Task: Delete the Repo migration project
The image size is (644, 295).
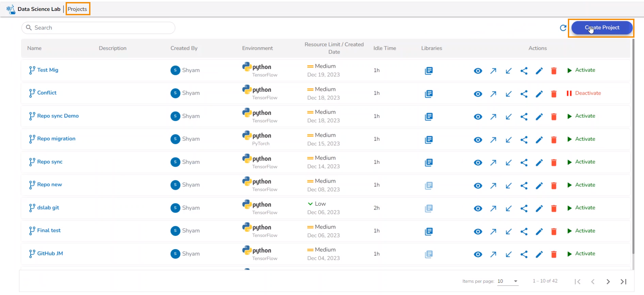Action: (x=554, y=140)
